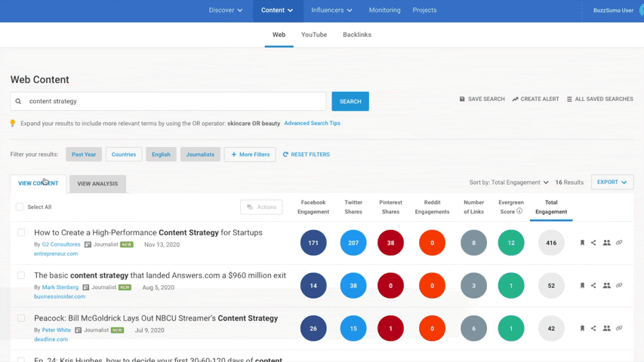Open the Advanced Search Tips link
The height and width of the screenshot is (362, 644).
[312, 124]
